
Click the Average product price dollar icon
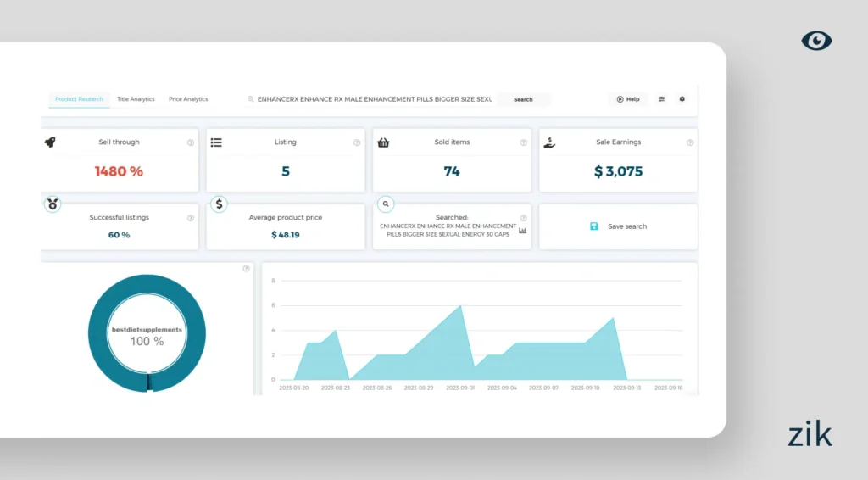coord(220,204)
